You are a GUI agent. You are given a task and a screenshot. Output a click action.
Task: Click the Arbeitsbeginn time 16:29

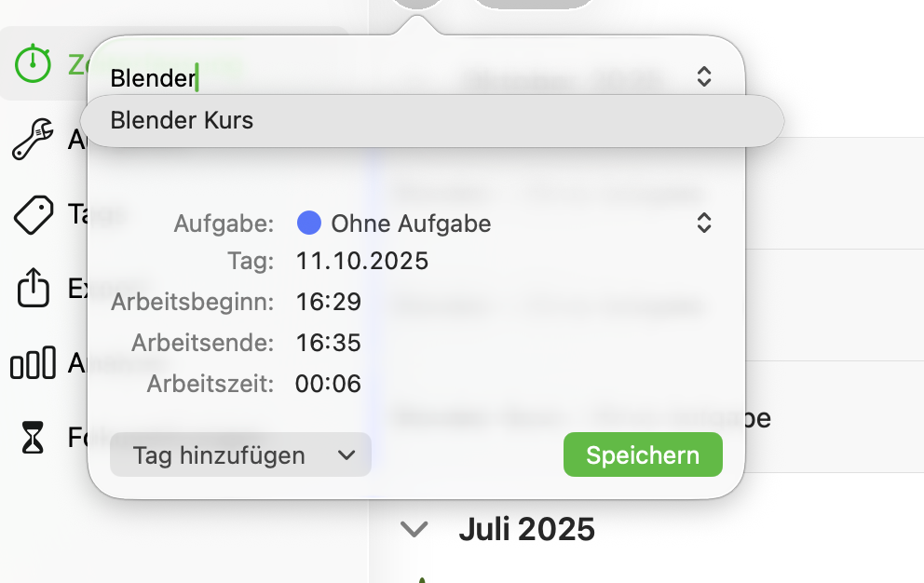329,302
